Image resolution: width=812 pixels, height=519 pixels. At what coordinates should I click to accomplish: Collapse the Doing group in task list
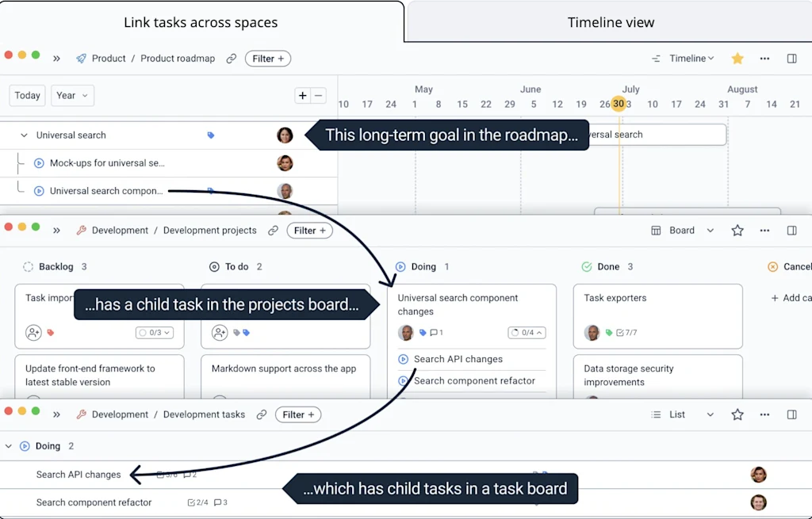8,446
